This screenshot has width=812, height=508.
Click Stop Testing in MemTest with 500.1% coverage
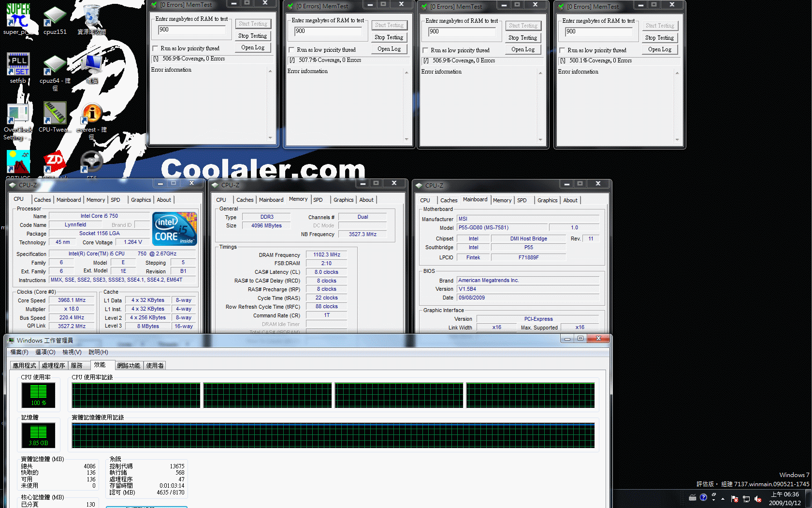coord(659,38)
